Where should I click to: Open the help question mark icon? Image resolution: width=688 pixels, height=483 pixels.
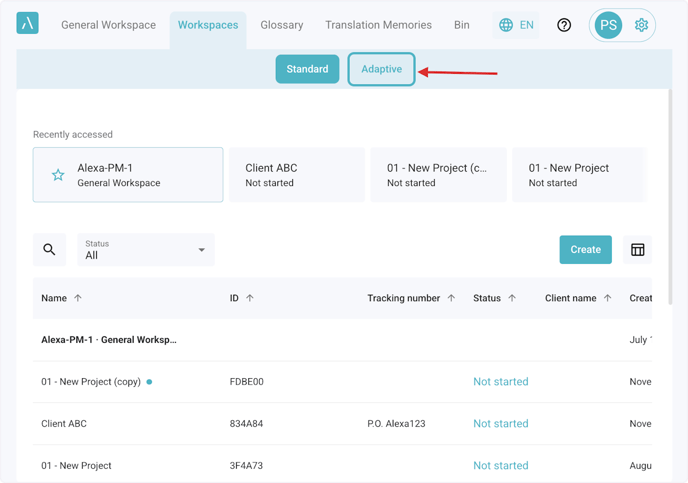[x=564, y=25]
